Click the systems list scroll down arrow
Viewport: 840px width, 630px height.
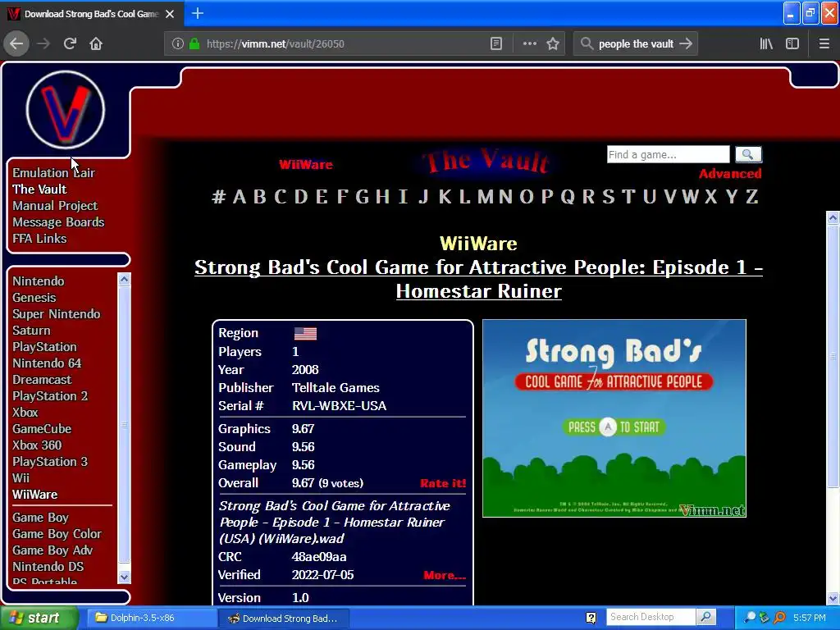point(124,577)
